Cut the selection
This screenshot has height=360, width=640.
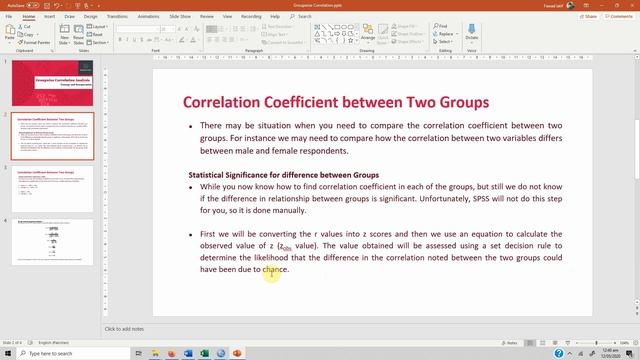(x=24, y=27)
